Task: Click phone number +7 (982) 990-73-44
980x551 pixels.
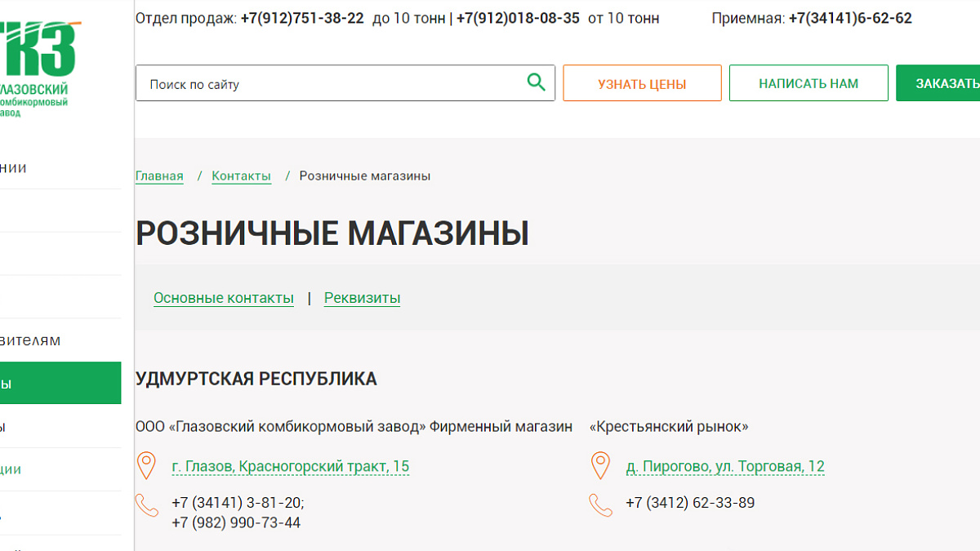Action: click(x=236, y=522)
